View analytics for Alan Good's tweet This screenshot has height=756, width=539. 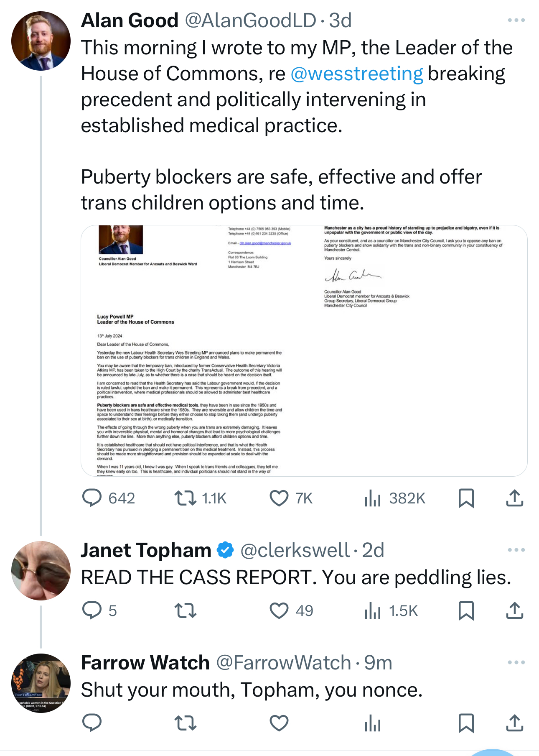click(x=373, y=498)
